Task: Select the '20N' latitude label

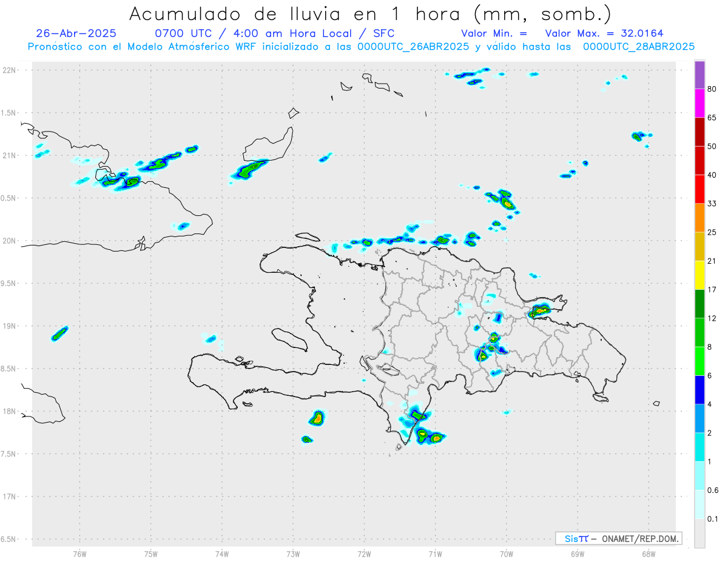Action: [x=9, y=241]
